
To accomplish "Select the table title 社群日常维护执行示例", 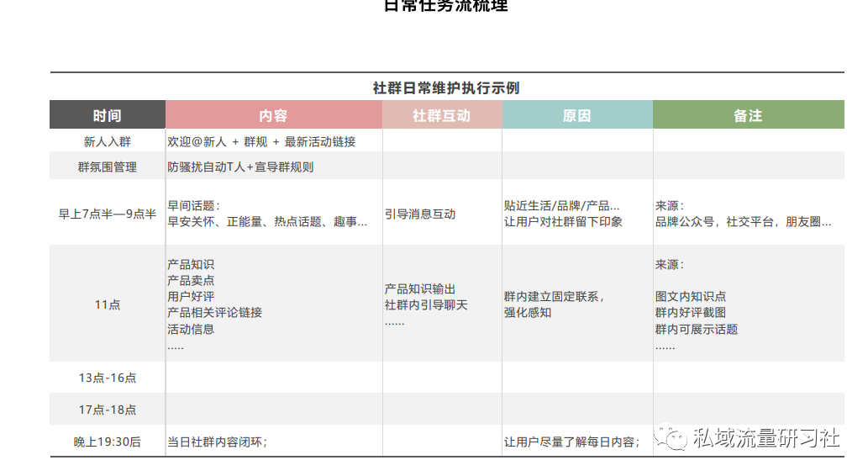I will click(x=446, y=88).
